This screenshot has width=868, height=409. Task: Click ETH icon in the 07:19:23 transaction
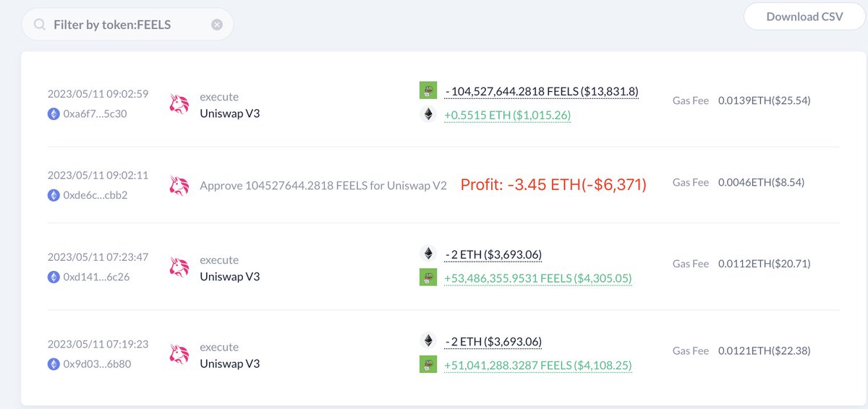[x=428, y=340]
